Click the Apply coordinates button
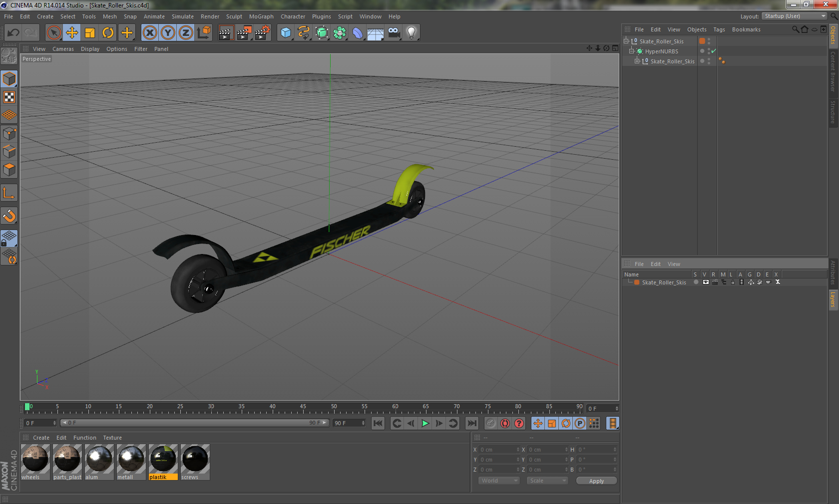 [x=596, y=481]
